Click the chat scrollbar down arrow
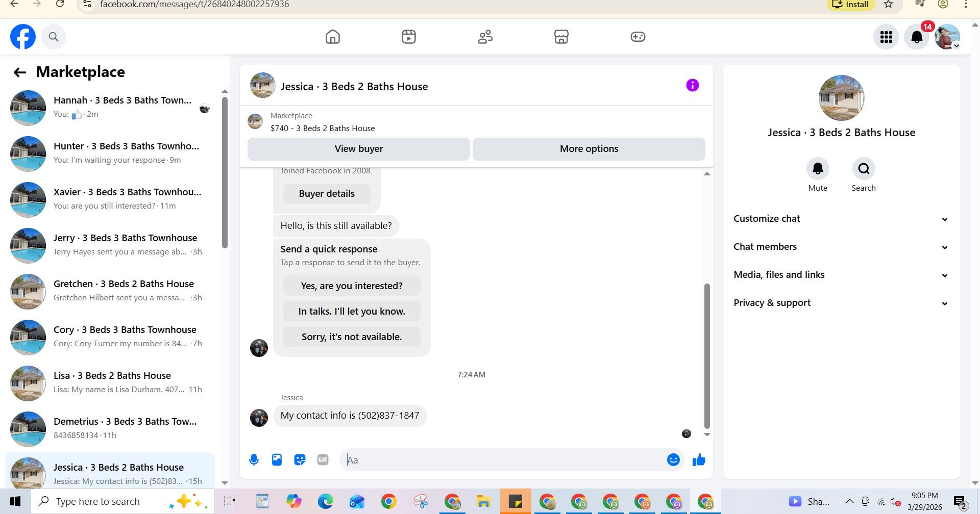 click(707, 434)
